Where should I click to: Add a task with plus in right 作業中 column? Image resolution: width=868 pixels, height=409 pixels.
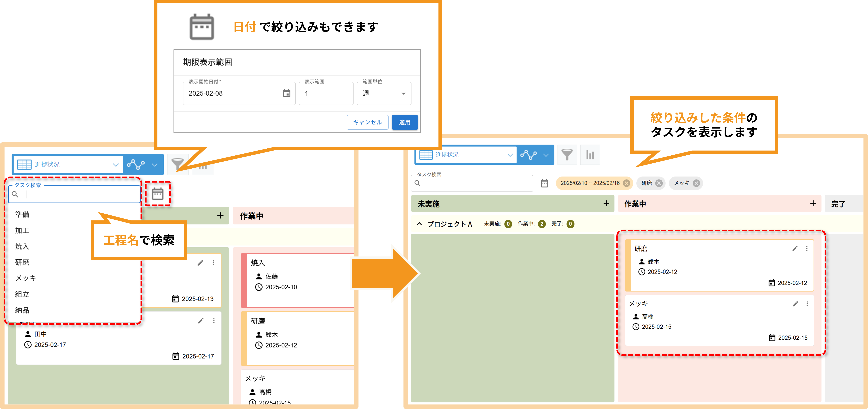click(813, 204)
